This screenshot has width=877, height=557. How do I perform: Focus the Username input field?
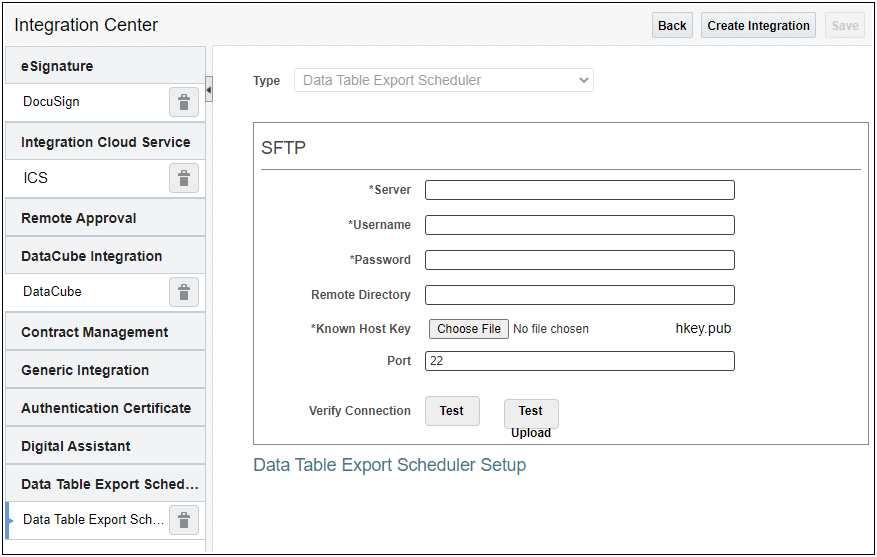pyautogui.click(x=579, y=225)
